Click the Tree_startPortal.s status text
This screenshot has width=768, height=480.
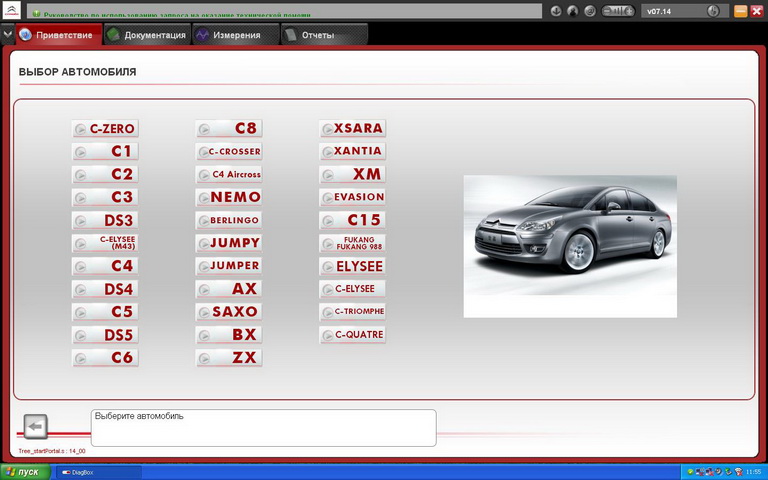click(x=52, y=451)
